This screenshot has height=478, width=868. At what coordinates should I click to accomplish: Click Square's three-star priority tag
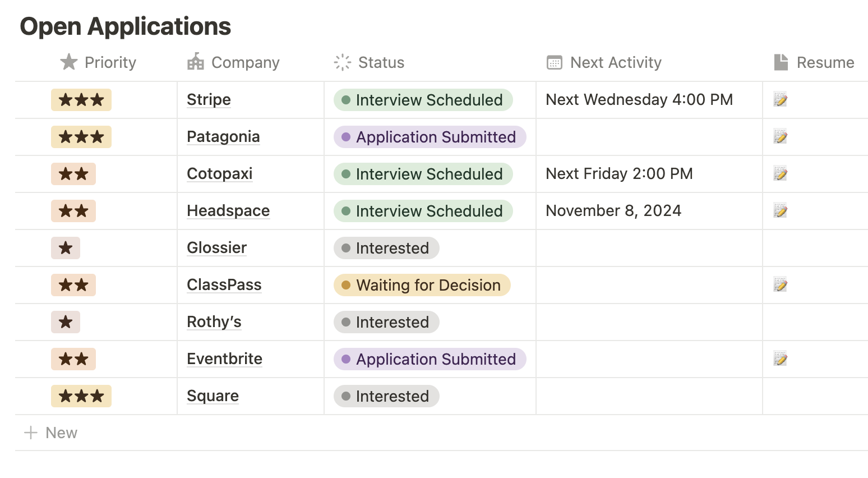click(x=81, y=396)
